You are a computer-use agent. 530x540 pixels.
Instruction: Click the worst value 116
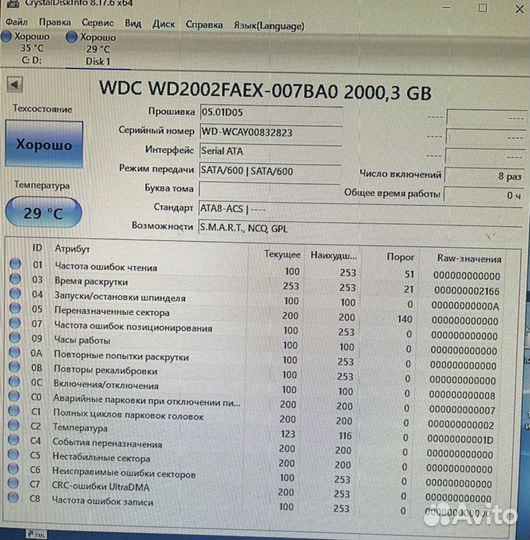tap(345, 436)
